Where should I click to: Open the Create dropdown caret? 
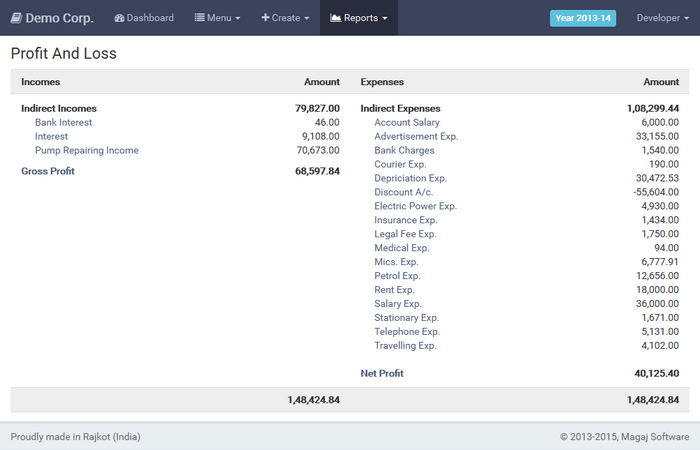tap(306, 19)
